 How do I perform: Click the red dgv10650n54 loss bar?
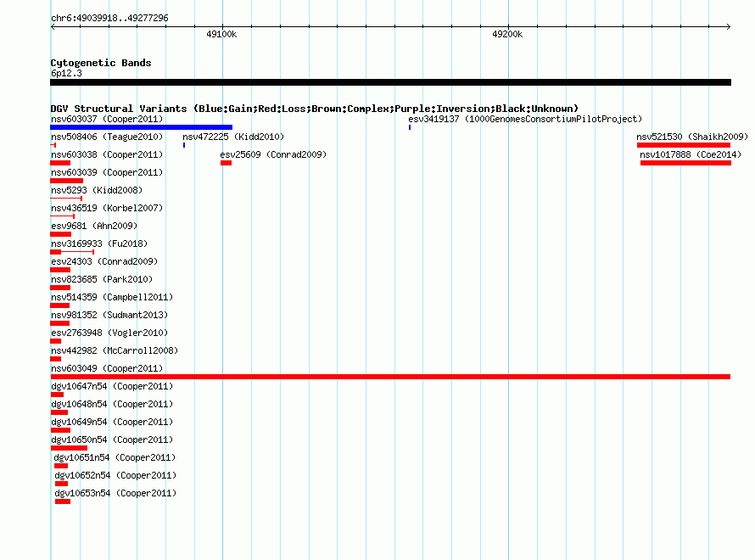(x=69, y=448)
